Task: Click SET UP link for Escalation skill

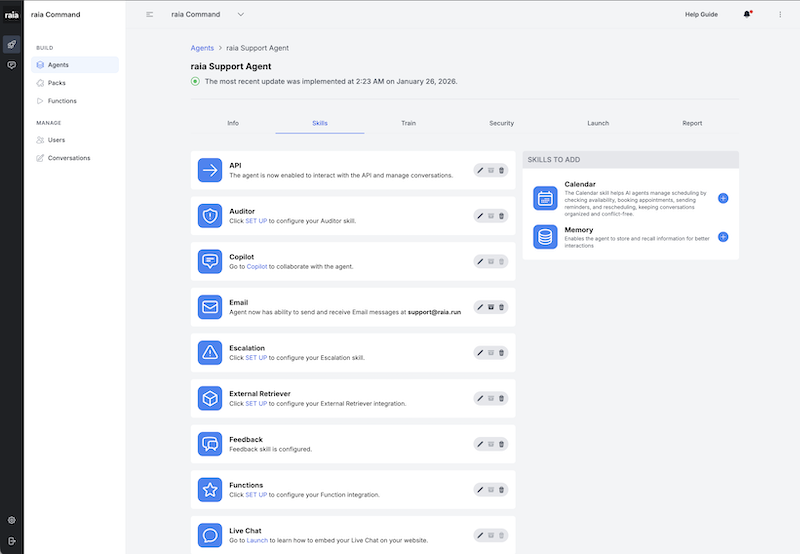Action: 256,358
